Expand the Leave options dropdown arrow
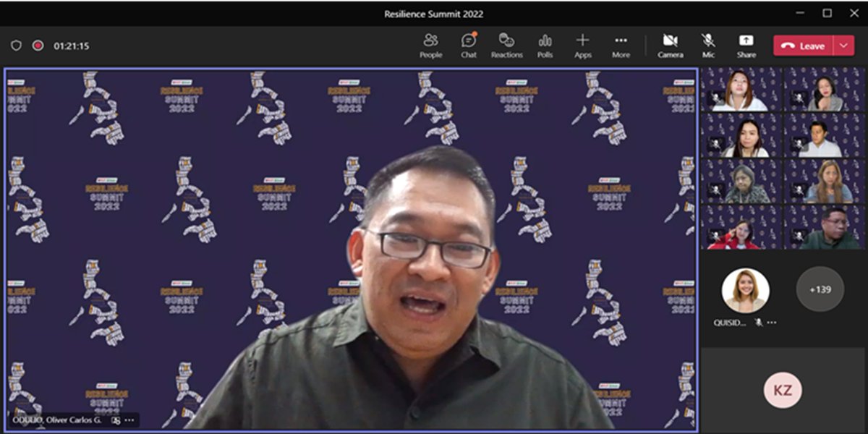 (844, 46)
